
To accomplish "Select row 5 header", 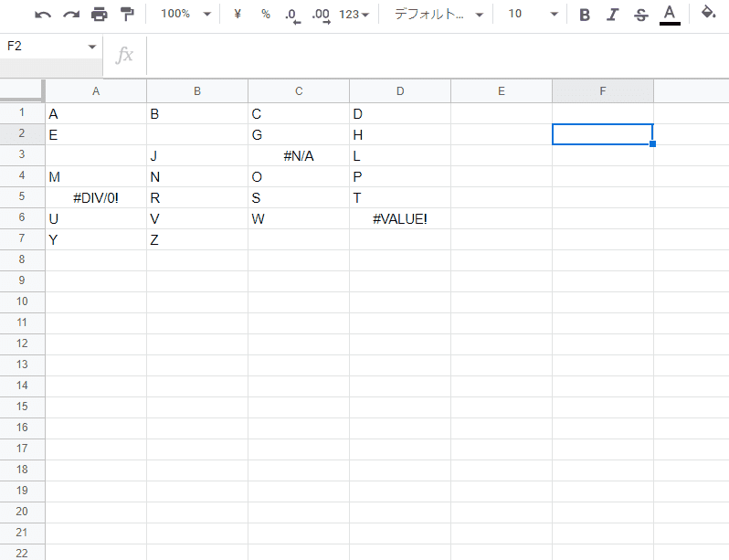I will coord(22,197).
